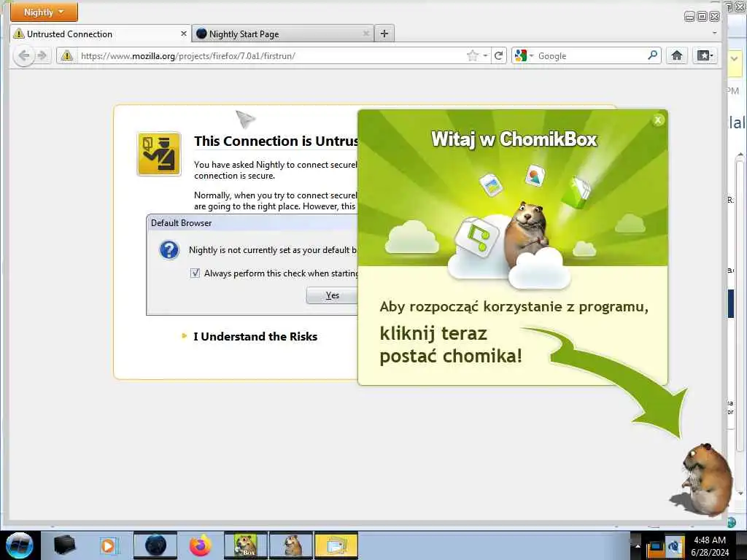Reload the current page
Viewport: 747px width, 560px height.
click(x=499, y=55)
